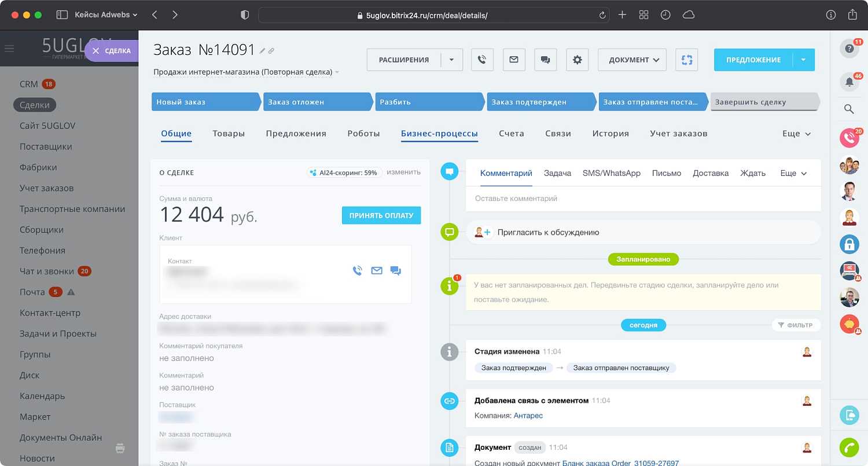Open the SMS/WhatsApp timeline tab
Screen dimensions: 868x466
(x=612, y=173)
